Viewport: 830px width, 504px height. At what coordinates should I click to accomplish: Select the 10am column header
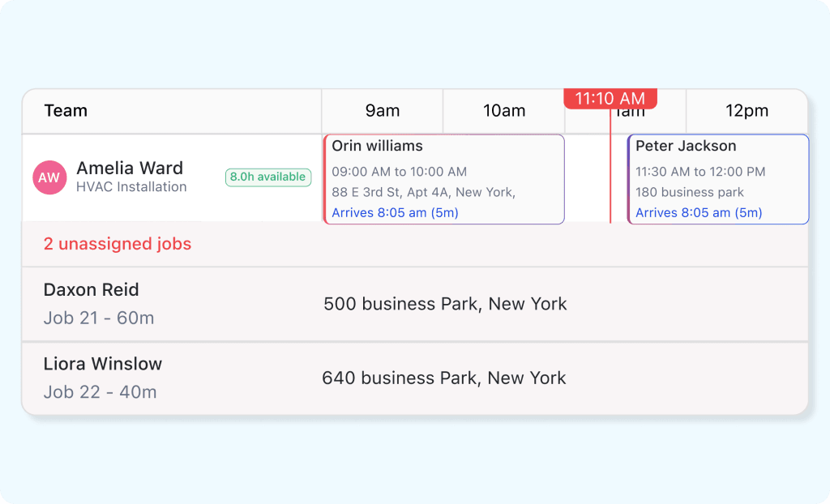pyautogui.click(x=503, y=110)
